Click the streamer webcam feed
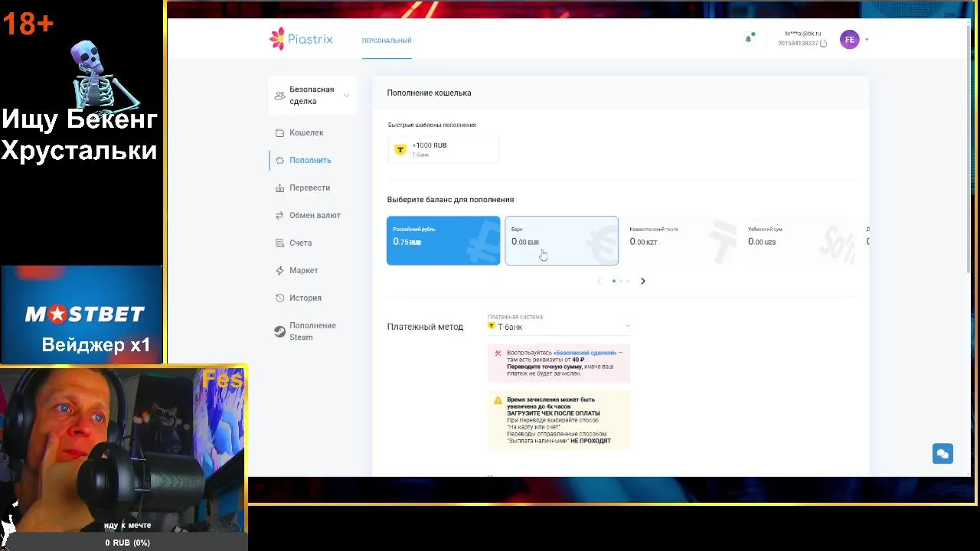The image size is (980, 551). tap(122, 448)
